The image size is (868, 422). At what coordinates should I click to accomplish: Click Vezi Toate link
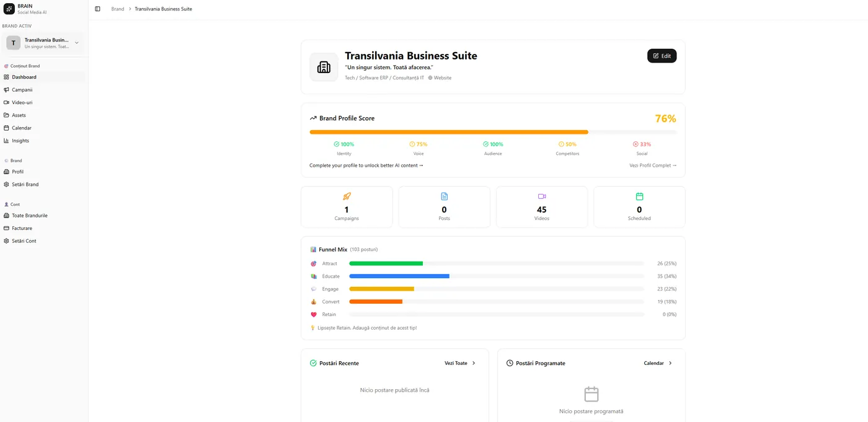pos(460,363)
